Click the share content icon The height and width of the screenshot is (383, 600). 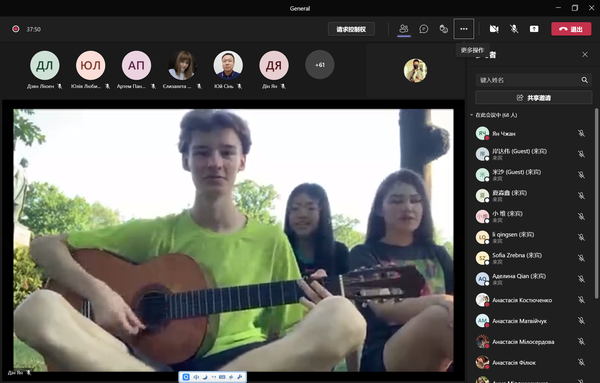pos(534,29)
